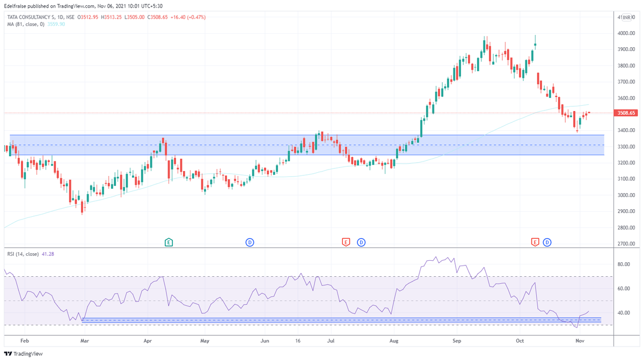Image resolution: width=644 pixels, height=361 pixels.
Task: Click the Jun label on time axis
Action: (x=264, y=341)
